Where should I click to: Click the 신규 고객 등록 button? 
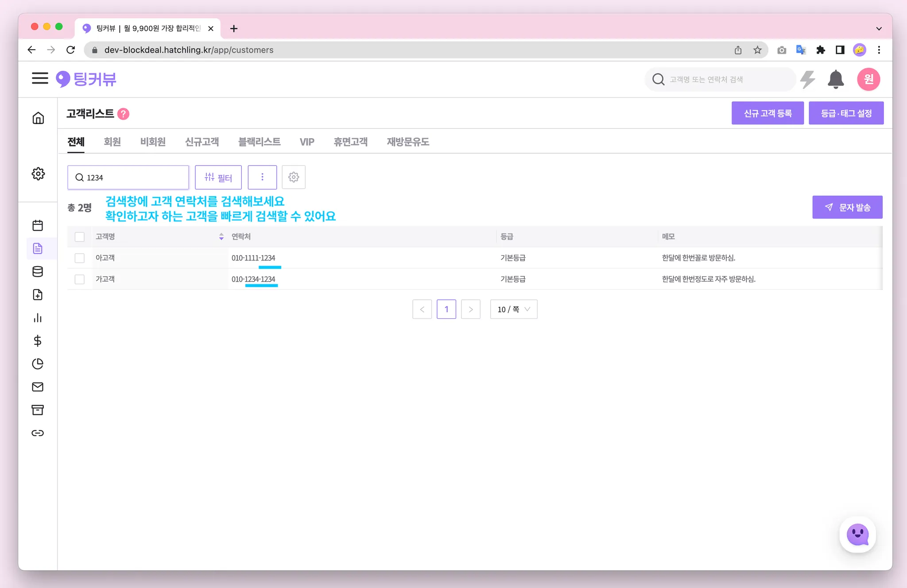(x=767, y=113)
